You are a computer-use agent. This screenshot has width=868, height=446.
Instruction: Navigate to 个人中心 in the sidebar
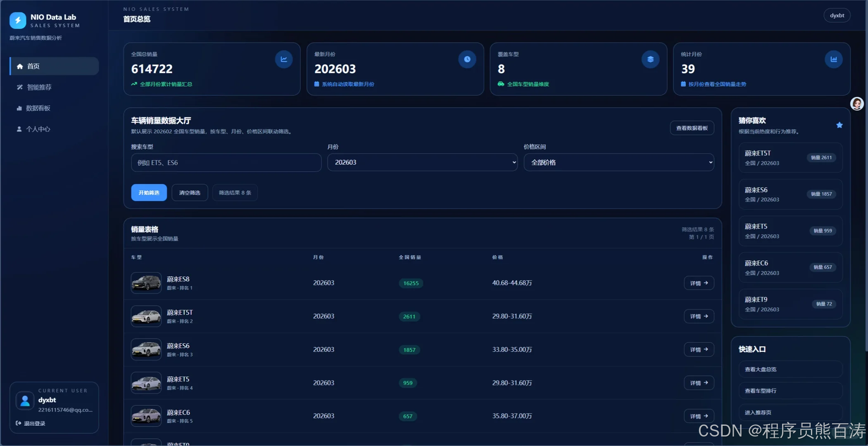(54, 129)
